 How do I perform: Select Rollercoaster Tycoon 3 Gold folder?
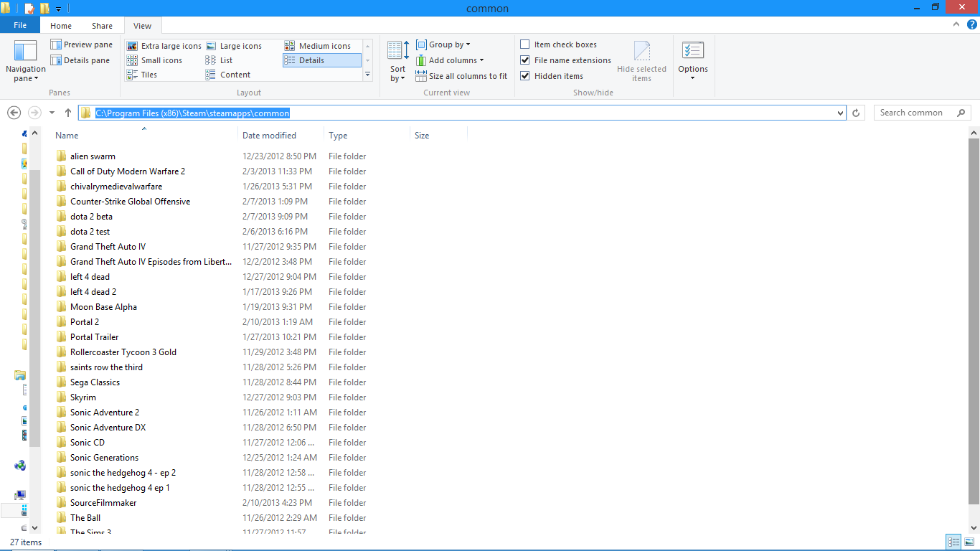(x=123, y=352)
